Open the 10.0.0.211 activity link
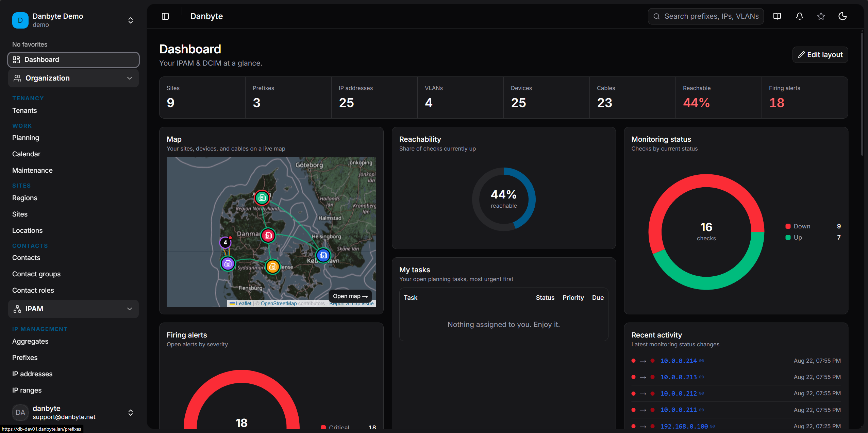Viewport: 868px width, 433px height. (x=679, y=410)
